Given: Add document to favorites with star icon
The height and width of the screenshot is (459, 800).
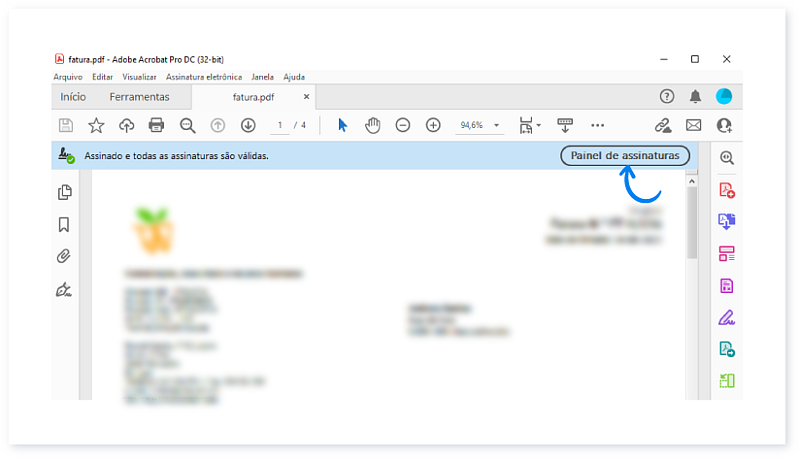Looking at the screenshot, I should pos(96,125).
